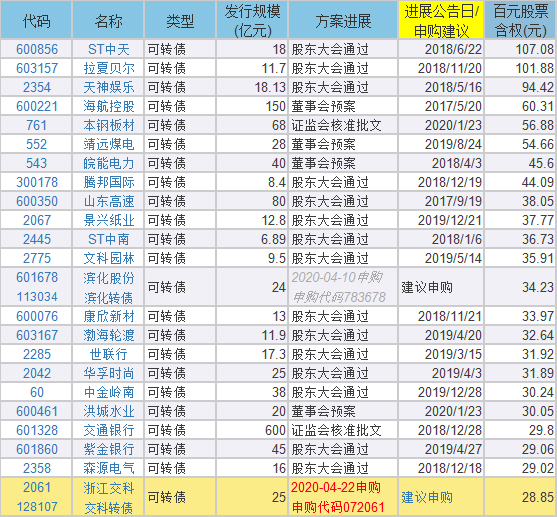This screenshot has height=517, width=557.
Task: Sort by 发行规模(亿元) header
Action: tap(252, 21)
